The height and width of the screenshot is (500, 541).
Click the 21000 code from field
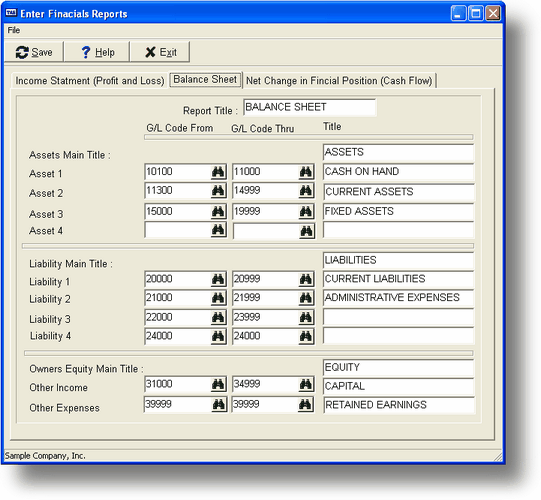point(178,298)
